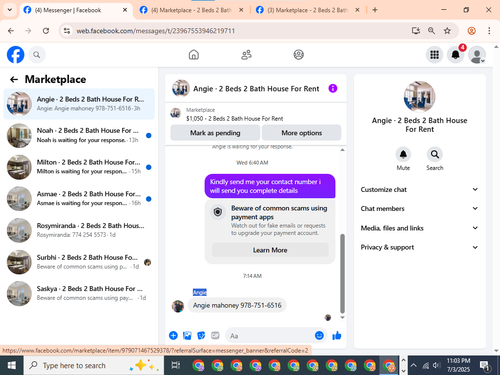The image size is (500, 375).
Task: Go back using Marketplace back arrow
Action: pyautogui.click(x=14, y=79)
